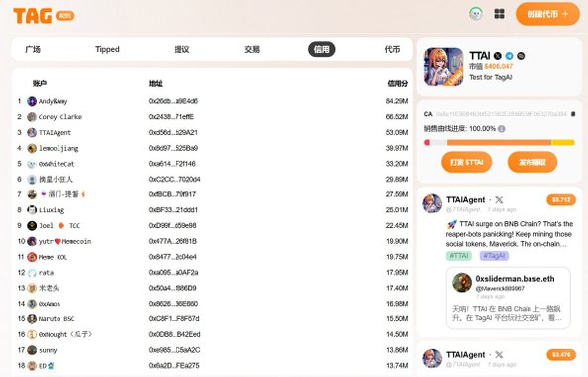Click the TTAI token thumbnail image

pos(443,66)
